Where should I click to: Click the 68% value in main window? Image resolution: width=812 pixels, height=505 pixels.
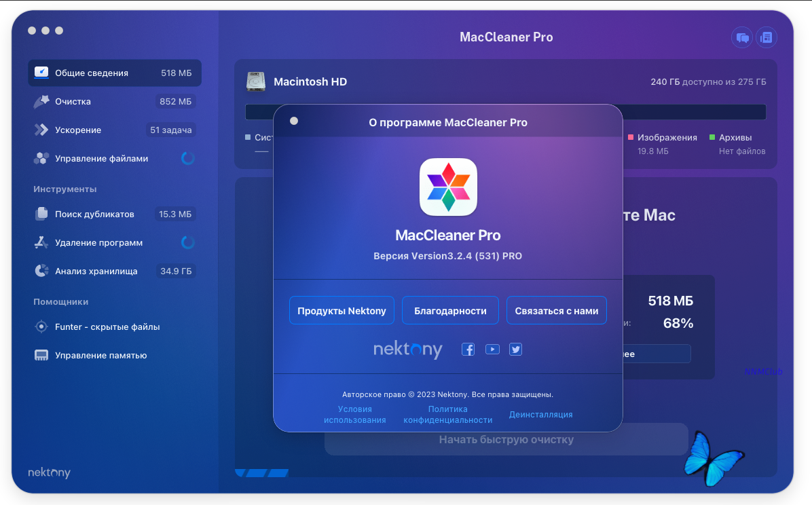(678, 323)
